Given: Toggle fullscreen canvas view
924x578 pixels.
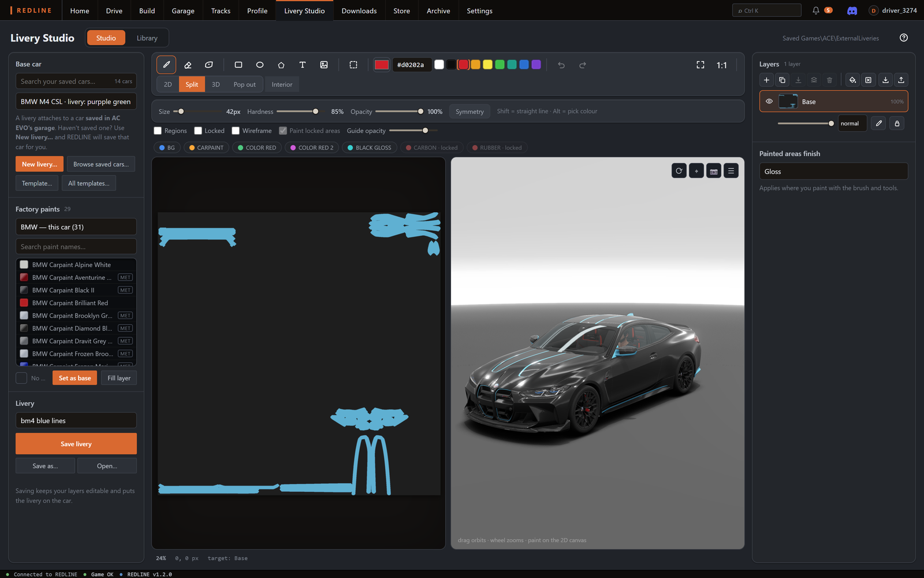Looking at the screenshot, I should (701, 65).
